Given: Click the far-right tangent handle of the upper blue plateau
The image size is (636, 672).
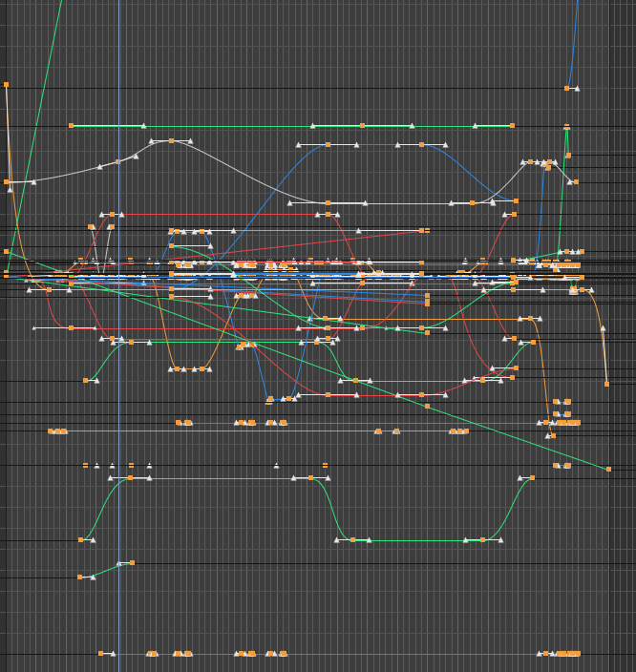Looking at the screenshot, I should pyautogui.click(x=446, y=145).
